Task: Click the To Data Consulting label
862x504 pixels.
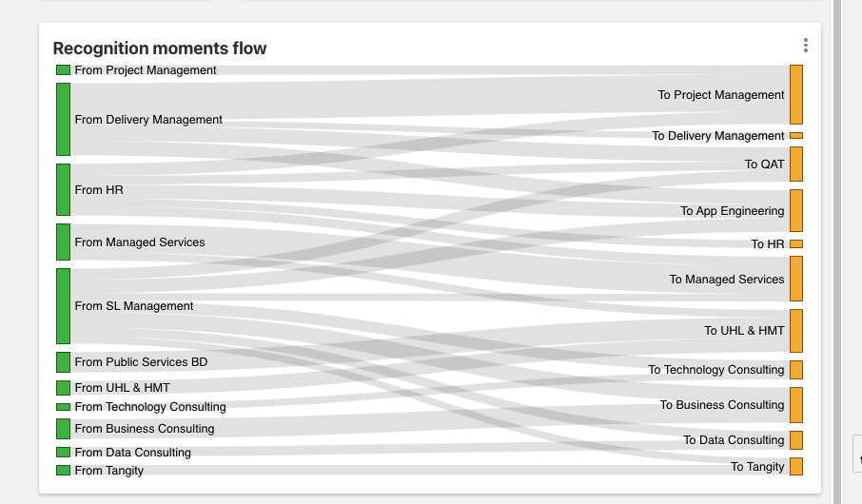Action: [x=734, y=440]
